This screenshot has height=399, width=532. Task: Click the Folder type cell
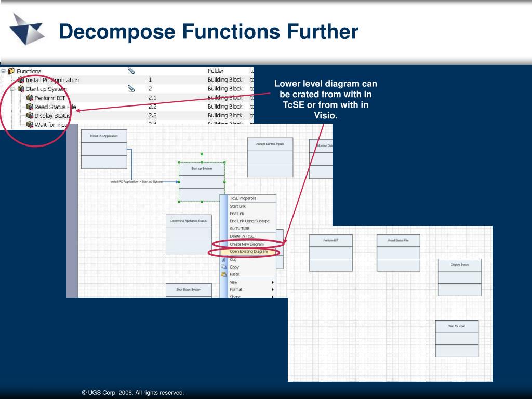click(216, 71)
